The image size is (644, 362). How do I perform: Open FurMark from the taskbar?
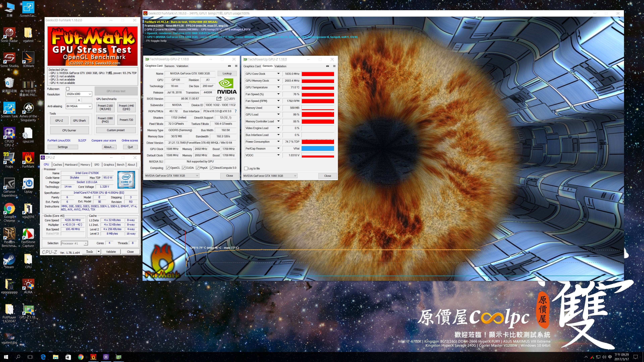tap(93, 357)
